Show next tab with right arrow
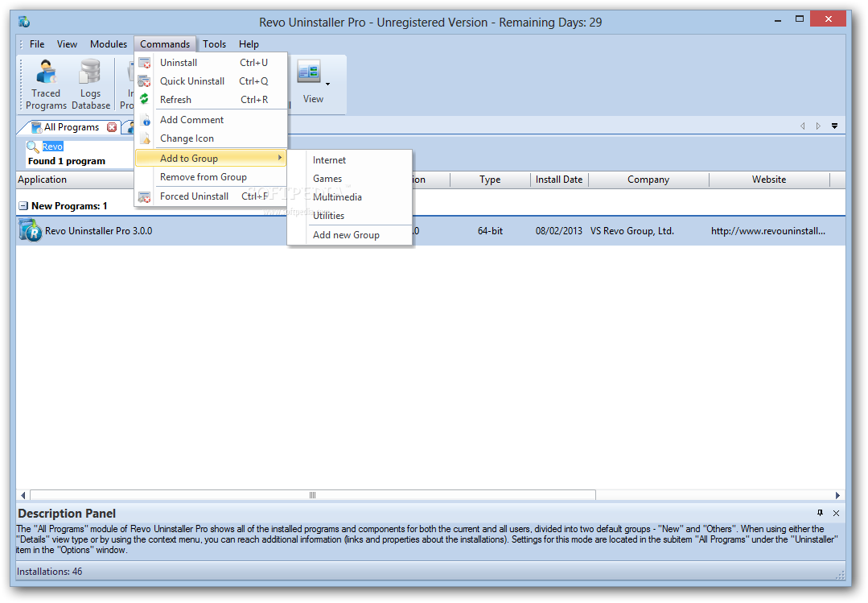The width and height of the screenshot is (868, 603). pyautogui.click(x=818, y=126)
